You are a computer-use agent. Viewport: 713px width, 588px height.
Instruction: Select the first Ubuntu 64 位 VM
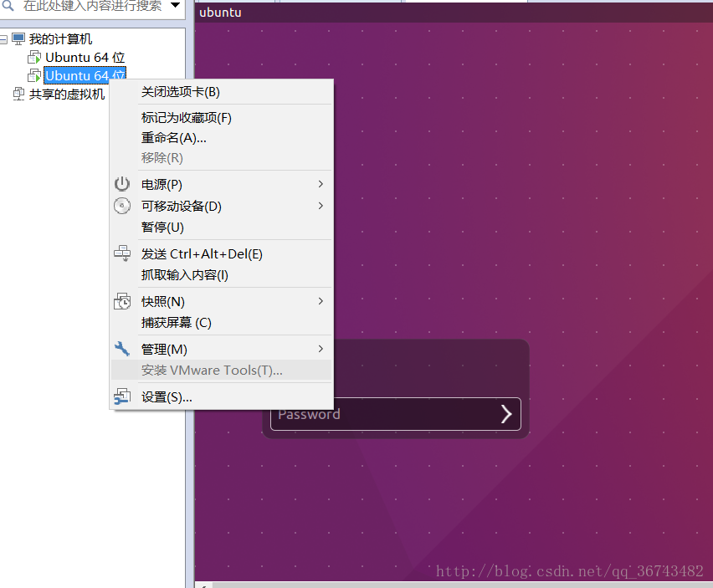[85, 57]
